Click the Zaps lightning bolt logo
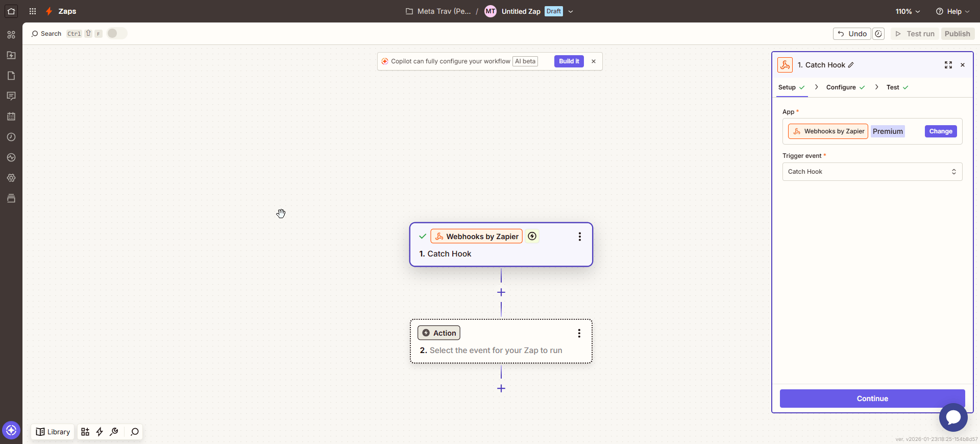Screen dimensions: 980x444 pyautogui.click(x=49, y=11)
